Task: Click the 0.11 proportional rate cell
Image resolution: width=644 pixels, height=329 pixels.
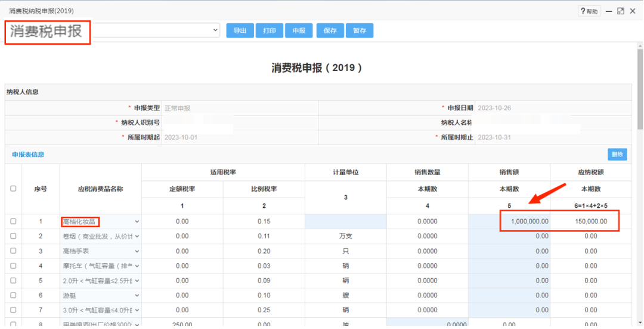Action: (264, 236)
